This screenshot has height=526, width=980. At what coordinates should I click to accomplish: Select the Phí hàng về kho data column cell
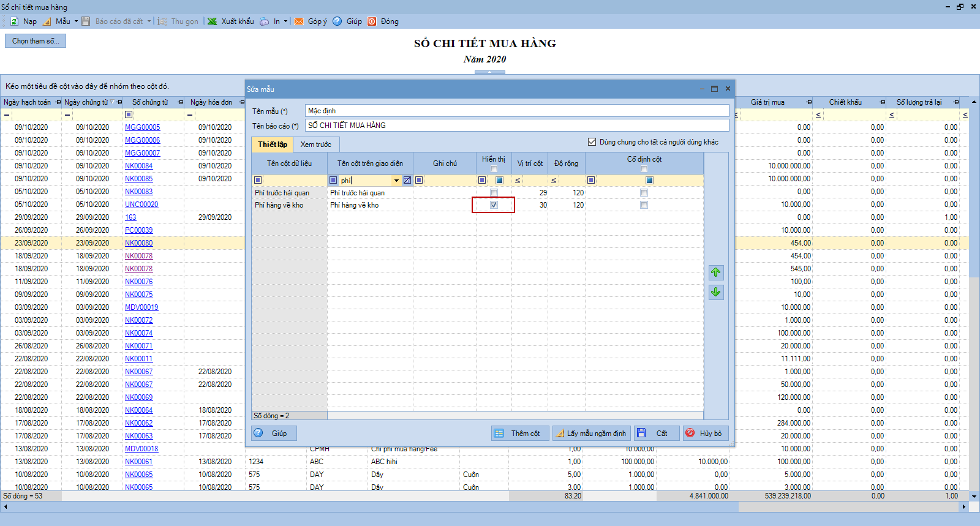point(289,205)
